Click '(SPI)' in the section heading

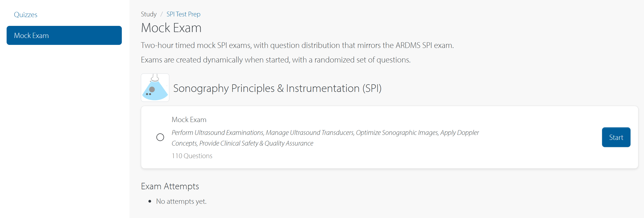click(x=372, y=88)
